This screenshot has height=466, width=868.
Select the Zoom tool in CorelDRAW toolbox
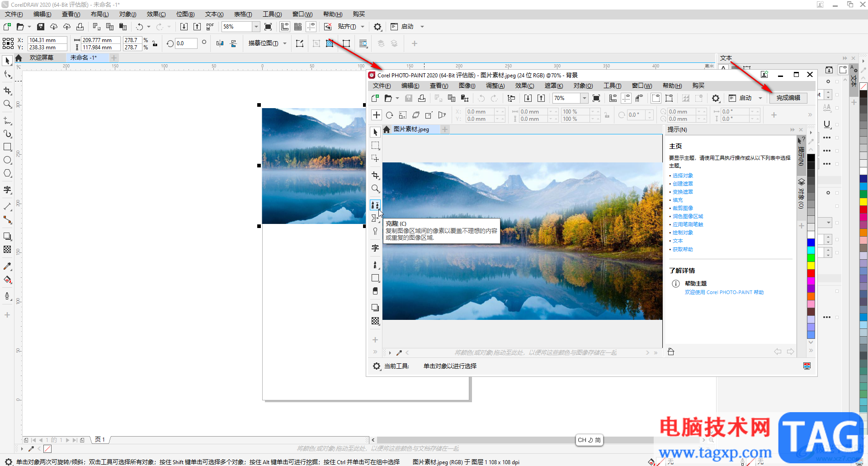[x=7, y=104]
